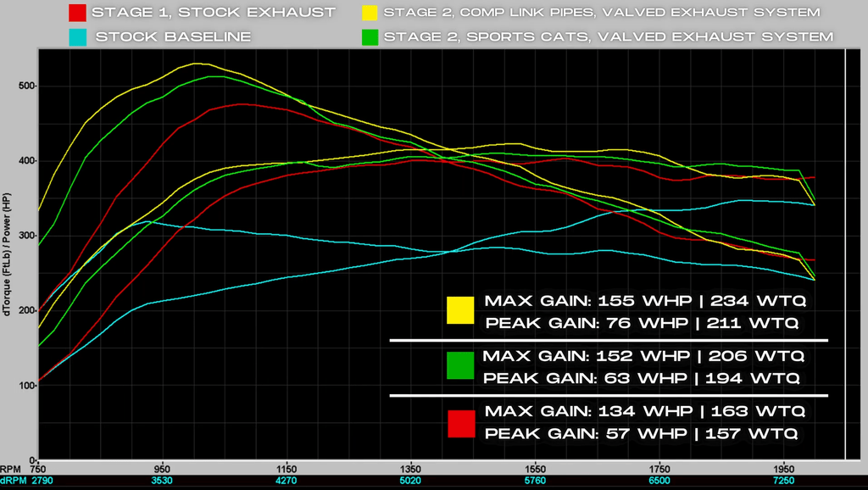The image size is (868, 490).
Task: Click the 1750 RPM axis value
Action: (x=659, y=470)
